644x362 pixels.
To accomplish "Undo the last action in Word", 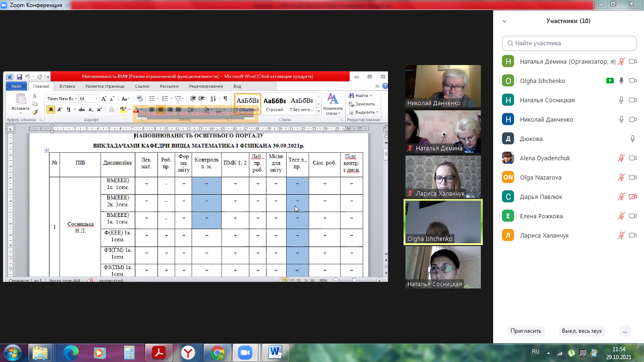I will click(x=28, y=76).
